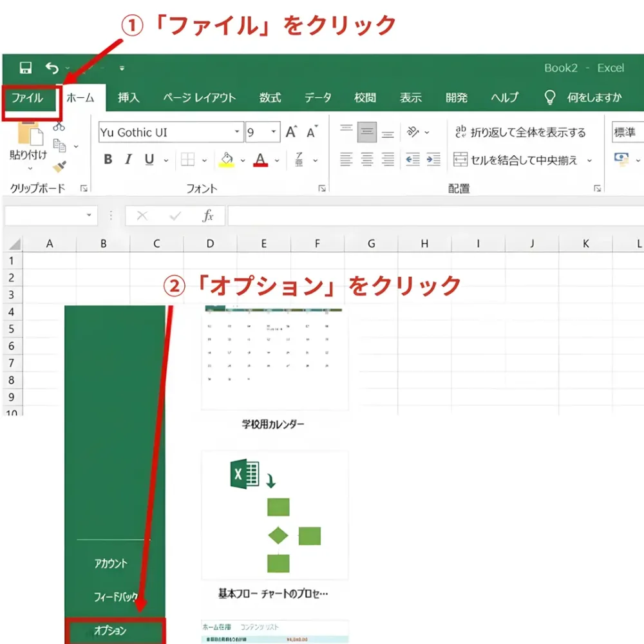Click the Format Painter brush icon
This screenshot has width=644, height=644.
click(x=59, y=166)
